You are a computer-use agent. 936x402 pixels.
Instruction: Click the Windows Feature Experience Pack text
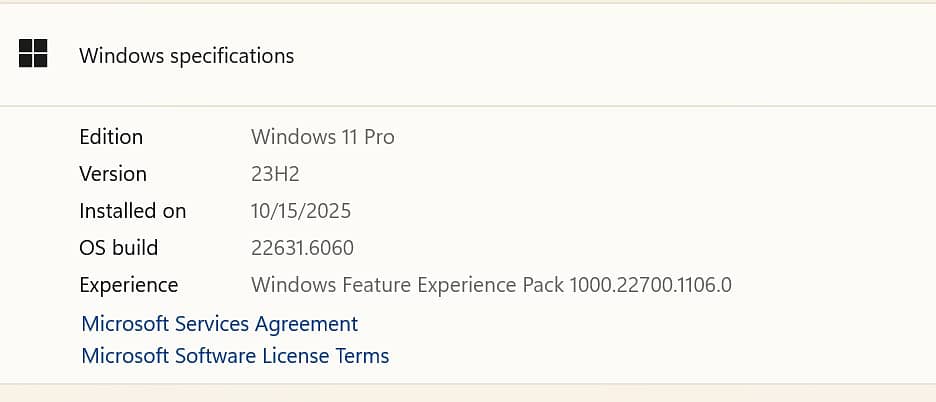pos(407,285)
